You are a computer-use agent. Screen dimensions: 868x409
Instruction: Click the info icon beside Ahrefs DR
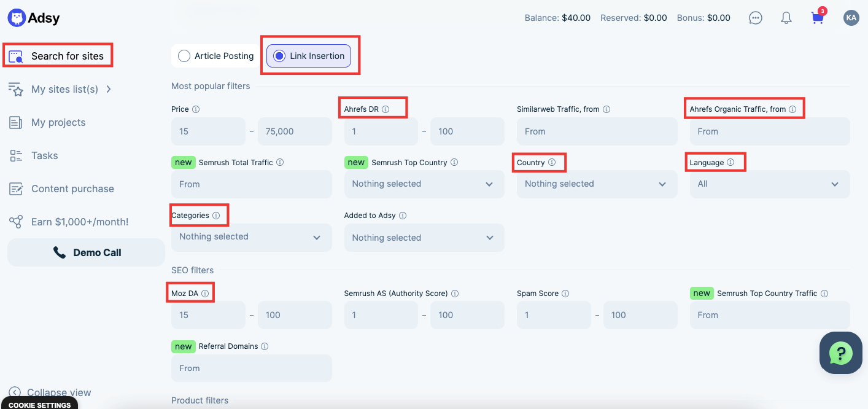[x=386, y=109]
